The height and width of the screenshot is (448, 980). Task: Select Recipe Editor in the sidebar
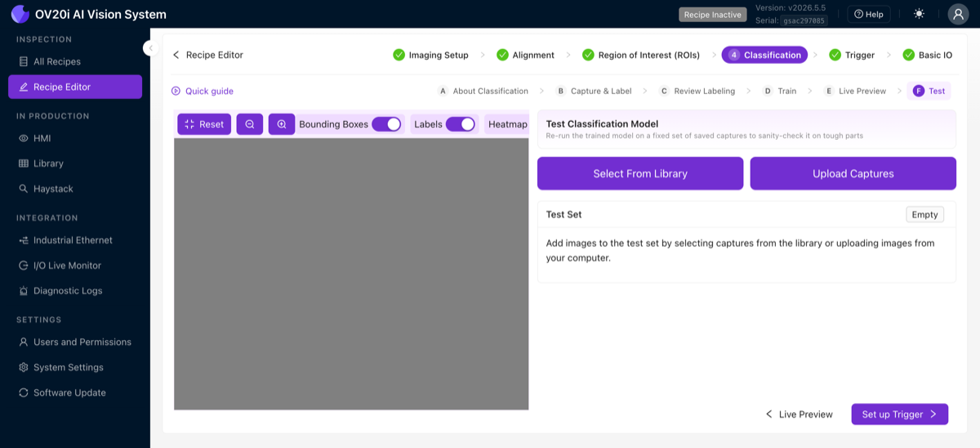coord(75,87)
